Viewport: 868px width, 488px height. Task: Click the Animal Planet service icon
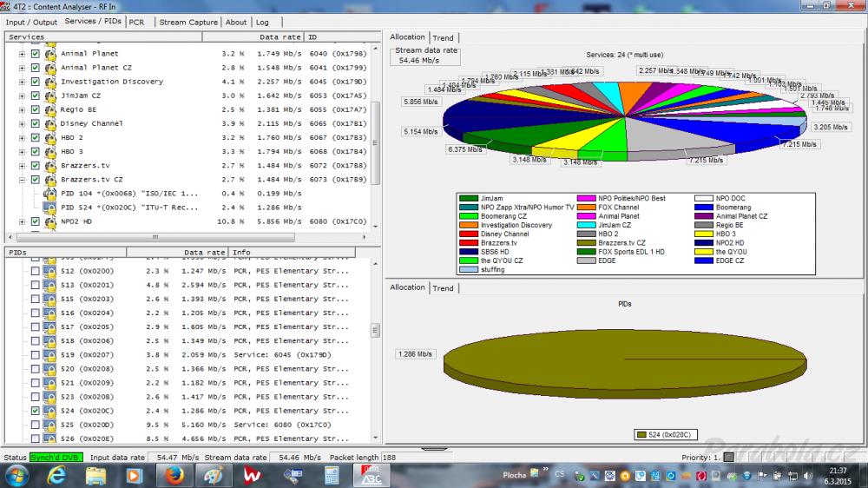coord(50,54)
